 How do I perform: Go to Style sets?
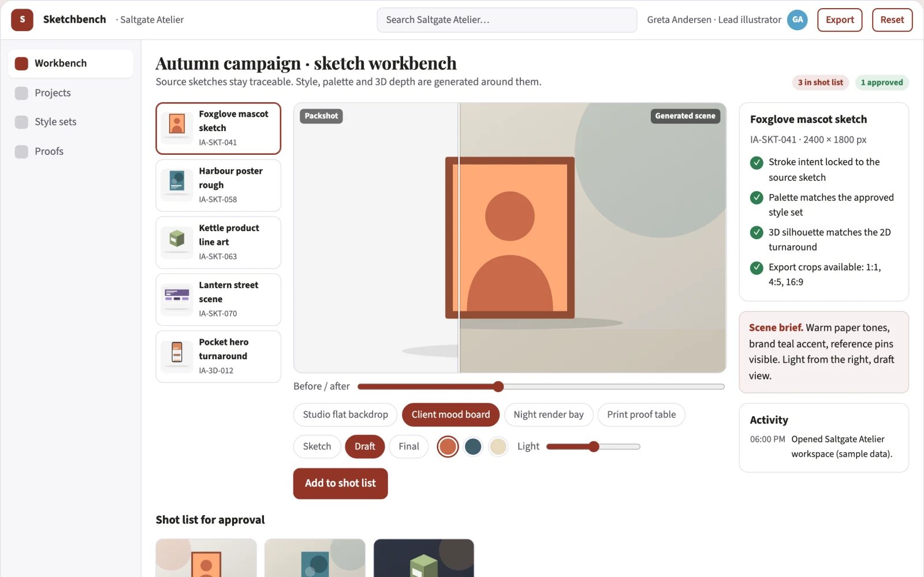(x=70, y=122)
